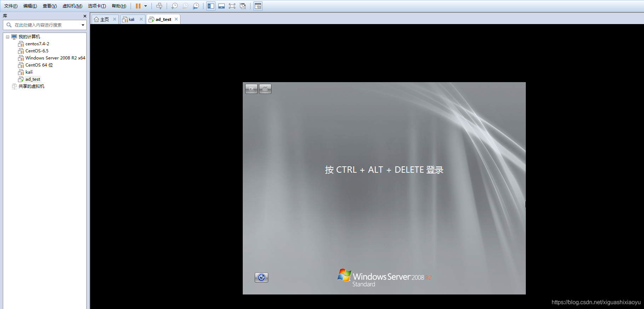Viewport: 644px width, 309px height.
Task: Switch to Unity mode
Action: [243, 6]
